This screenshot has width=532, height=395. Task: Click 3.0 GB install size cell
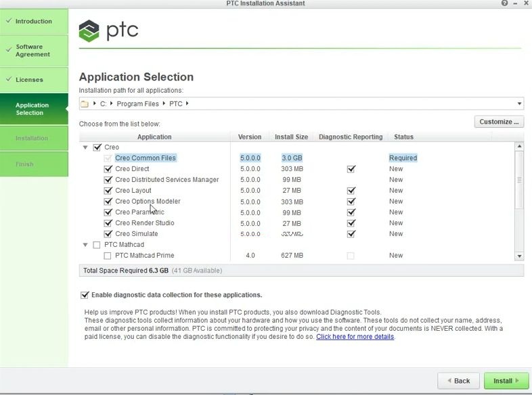[292, 158]
